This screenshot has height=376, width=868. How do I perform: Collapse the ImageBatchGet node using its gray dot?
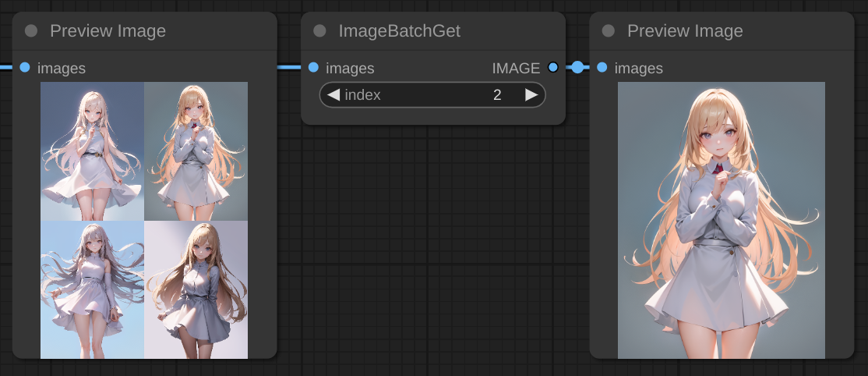[x=319, y=31]
